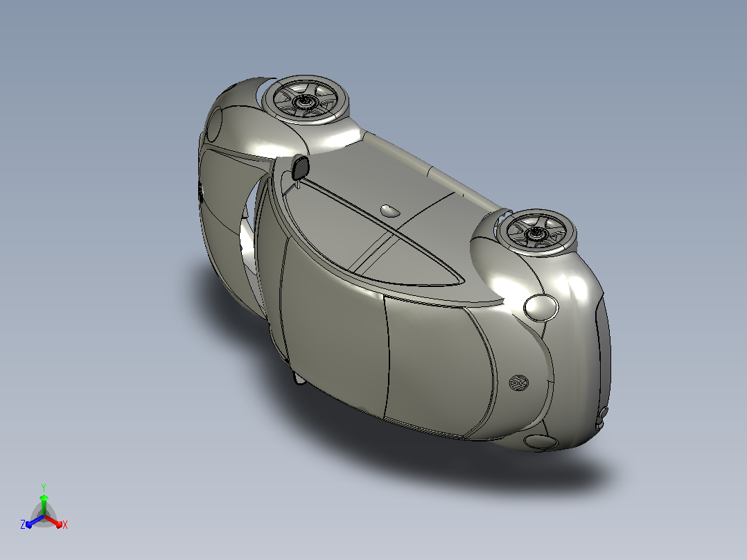
Task: Click the blue Z axis on the orientation triad
Action: [x=35, y=521]
